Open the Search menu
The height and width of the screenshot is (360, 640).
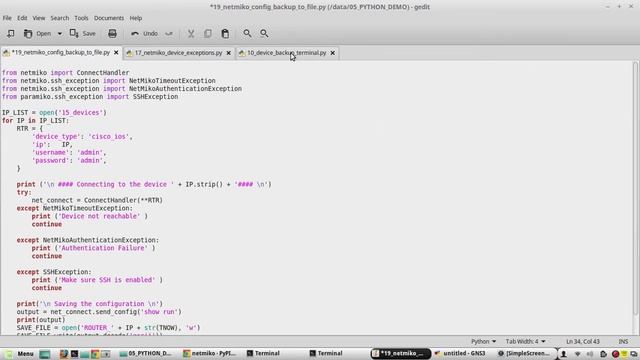pyautogui.click(x=60, y=18)
